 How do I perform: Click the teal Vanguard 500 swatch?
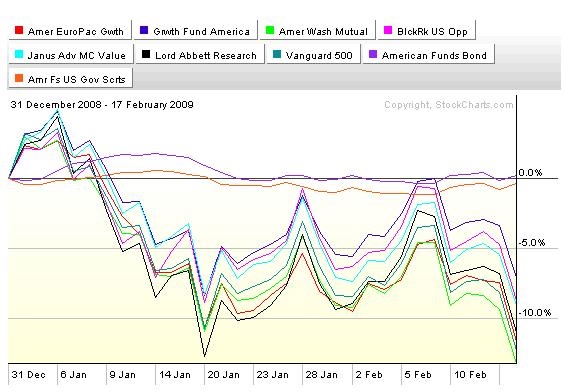[x=277, y=54]
